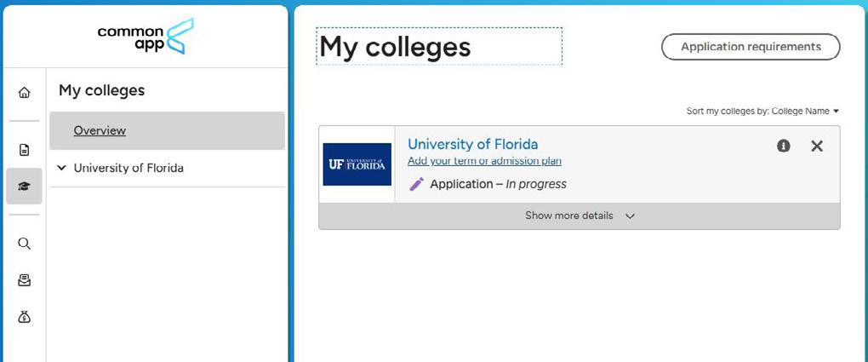Select University of Florida in sidebar
This screenshot has width=868, height=362.
coord(128,168)
